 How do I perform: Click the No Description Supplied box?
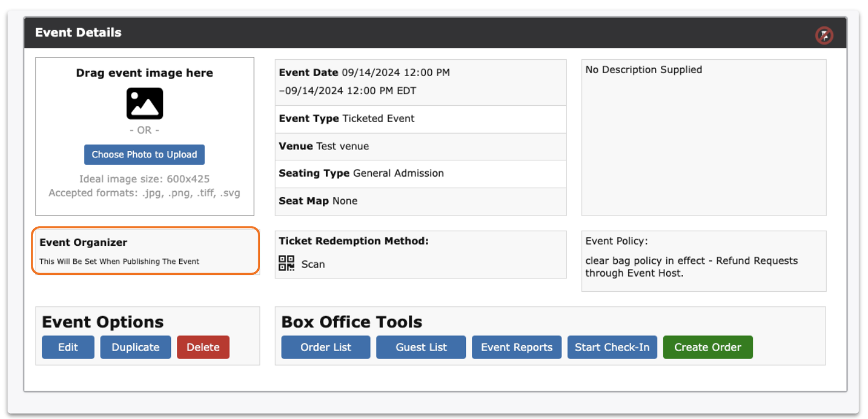703,137
